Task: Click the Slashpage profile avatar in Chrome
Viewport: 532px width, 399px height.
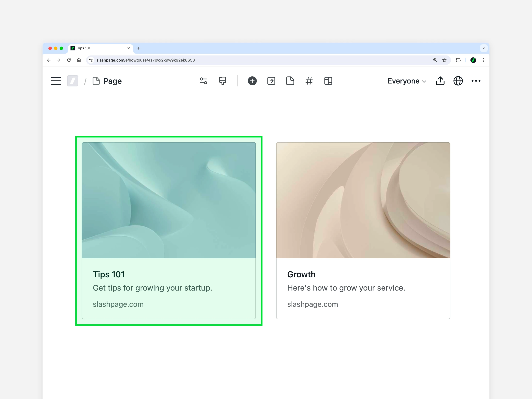Action: click(473, 60)
